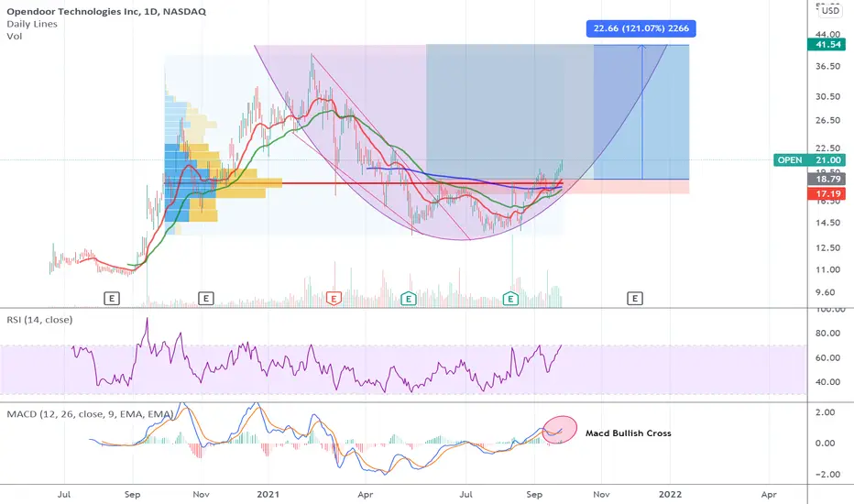This screenshot has height=504, width=854.
Task: Select the blue vertical price-range arrow
Action: point(642,112)
